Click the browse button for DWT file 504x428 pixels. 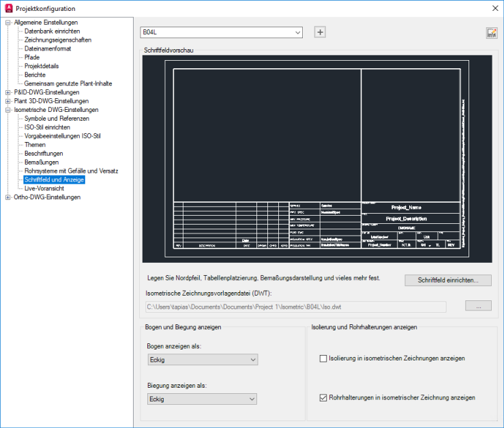(478, 306)
